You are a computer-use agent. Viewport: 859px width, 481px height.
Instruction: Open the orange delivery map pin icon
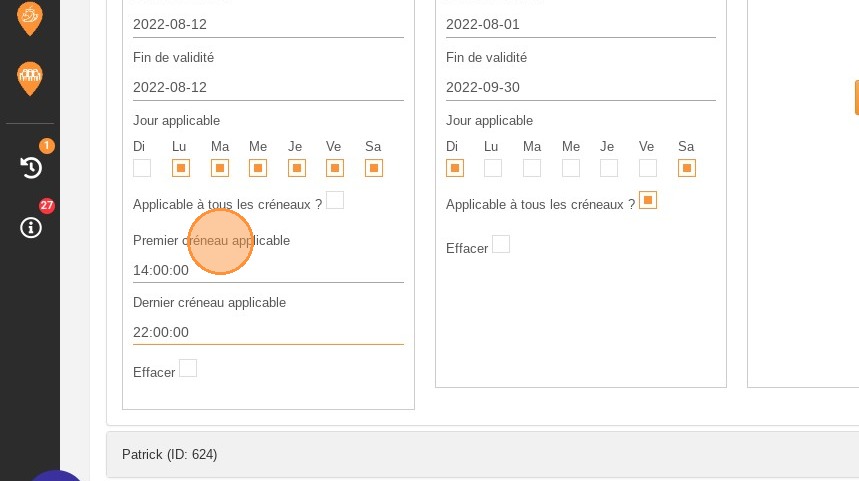click(x=30, y=18)
